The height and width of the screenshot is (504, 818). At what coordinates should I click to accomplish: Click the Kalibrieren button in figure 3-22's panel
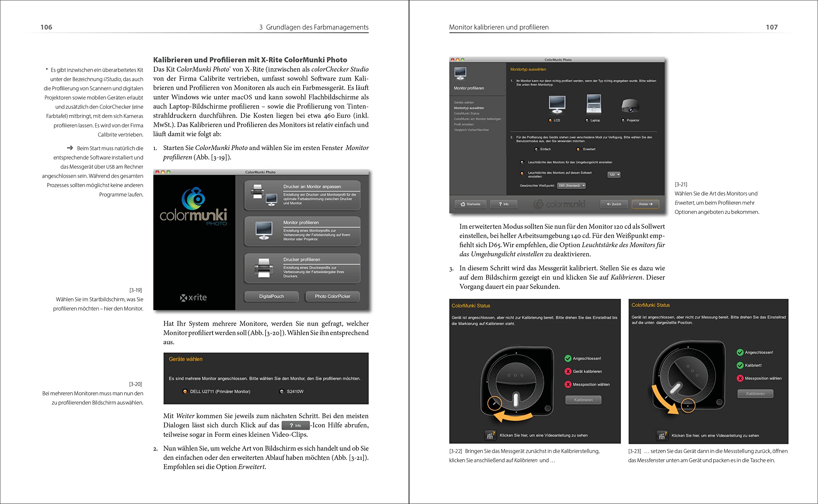(583, 400)
